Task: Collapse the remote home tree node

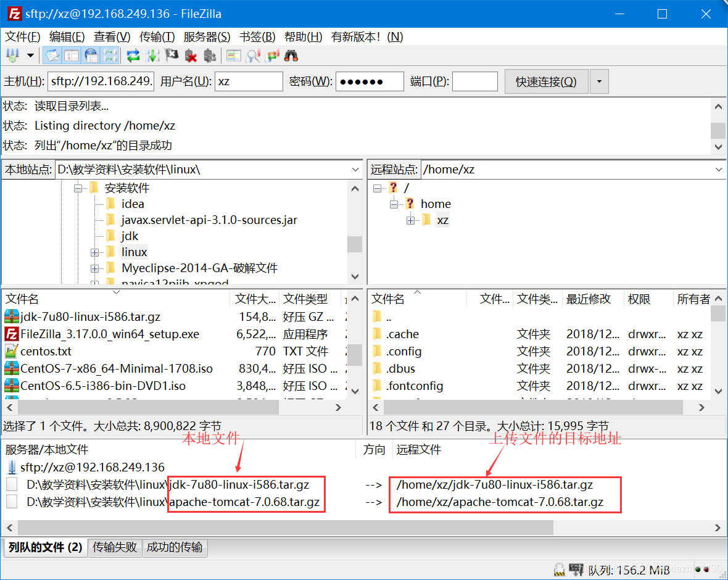Action: 394,204
